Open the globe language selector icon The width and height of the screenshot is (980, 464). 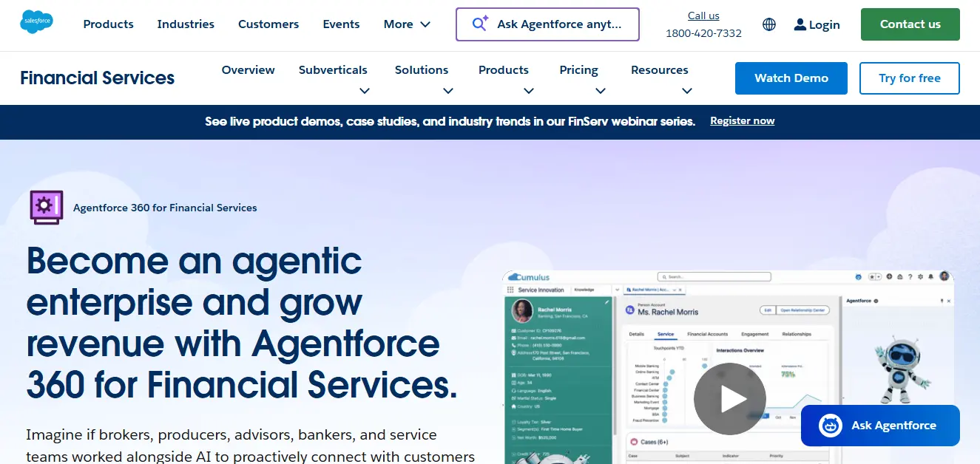tap(768, 24)
